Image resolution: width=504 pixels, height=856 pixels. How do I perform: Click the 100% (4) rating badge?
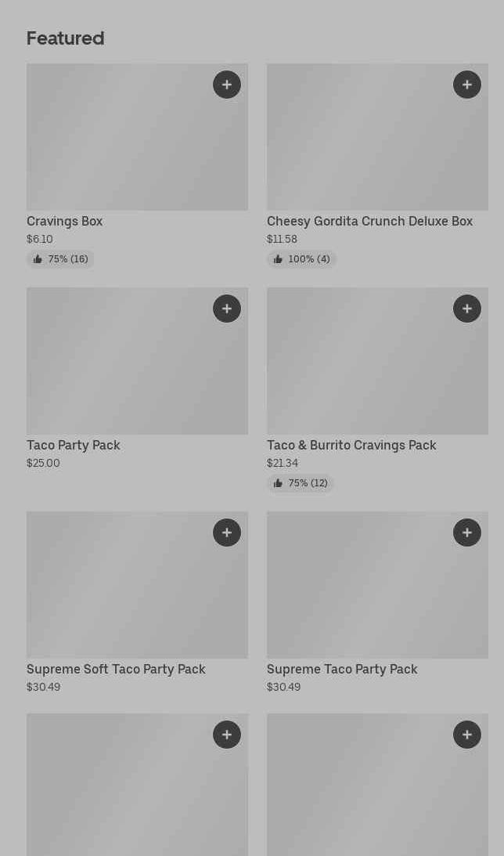tap(301, 259)
